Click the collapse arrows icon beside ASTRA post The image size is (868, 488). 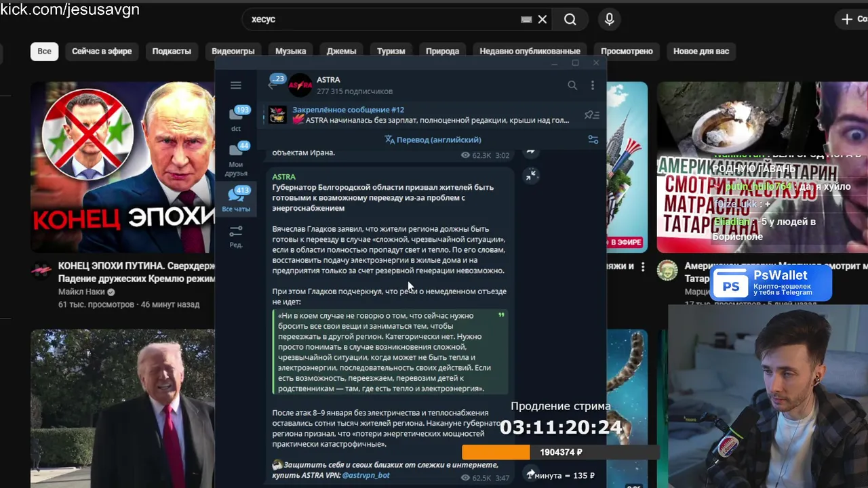pyautogui.click(x=531, y=176)
